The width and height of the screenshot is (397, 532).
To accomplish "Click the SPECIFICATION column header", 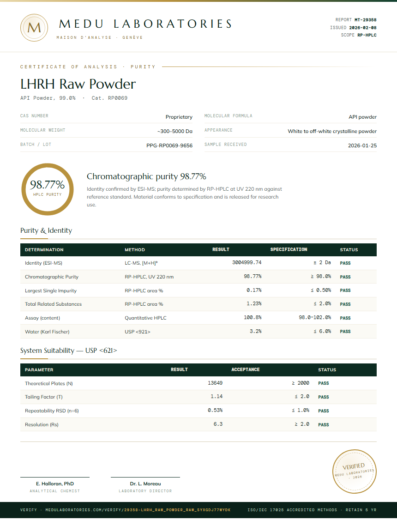I will [289, 249].
